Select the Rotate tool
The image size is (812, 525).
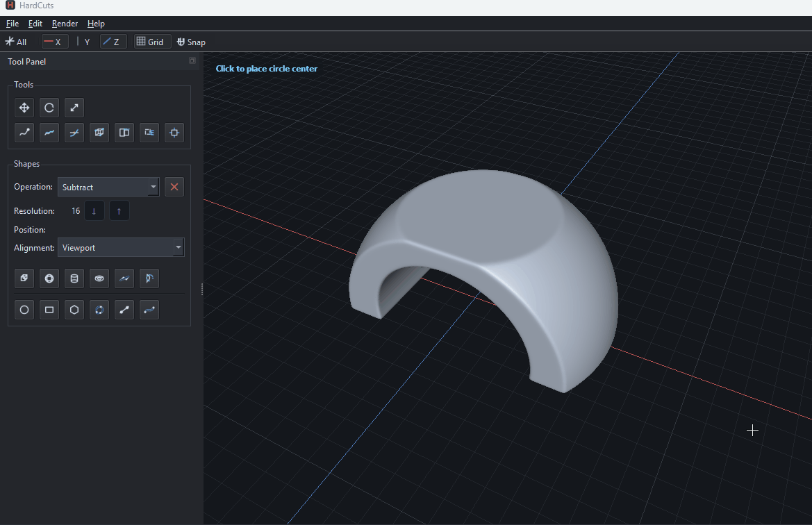point(49,108)
